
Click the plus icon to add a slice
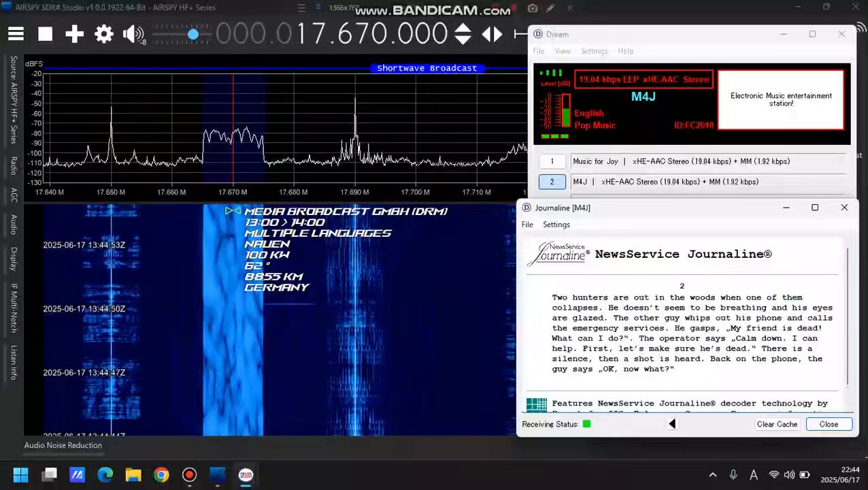point(74,34)
